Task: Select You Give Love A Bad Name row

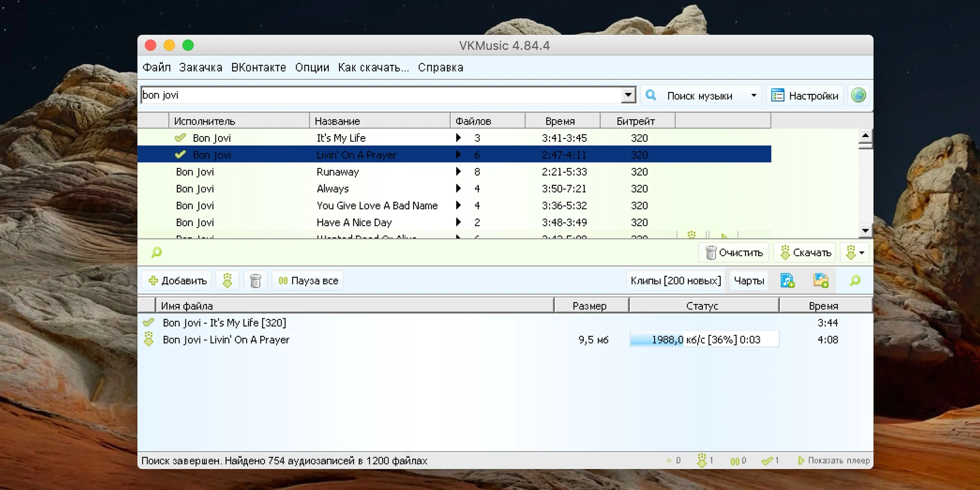Action: click(x=454, y=205)
